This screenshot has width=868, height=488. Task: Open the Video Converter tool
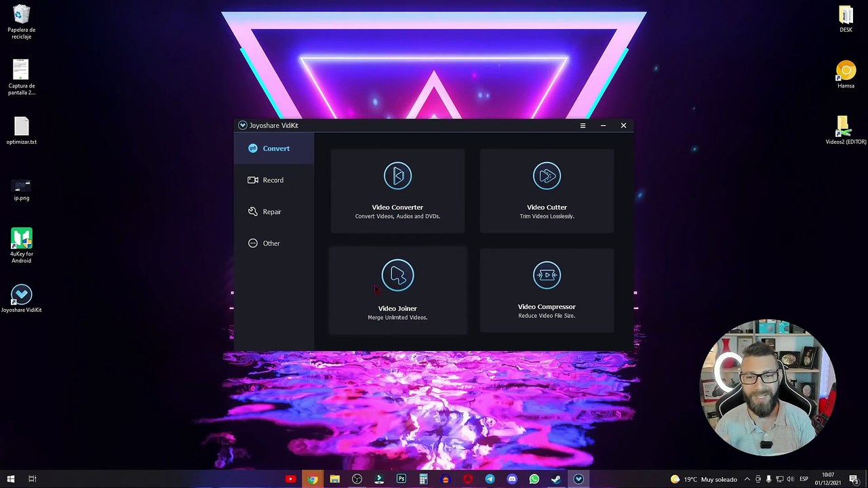(x=397, y=191)
